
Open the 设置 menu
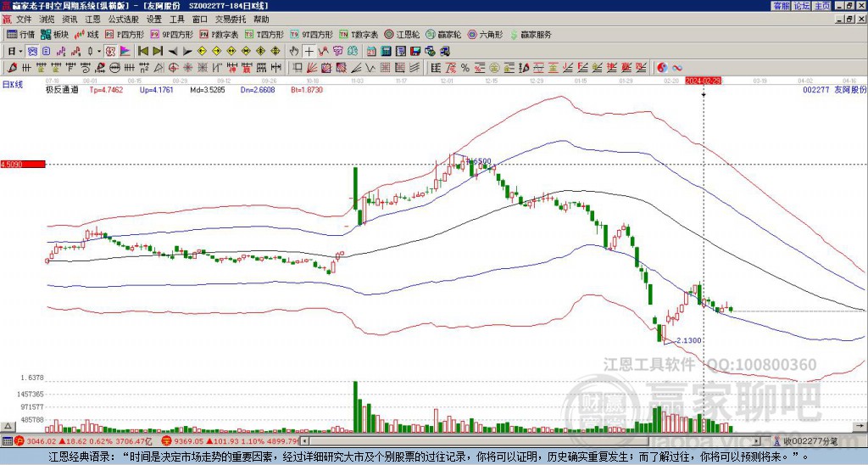click(153, 19)
